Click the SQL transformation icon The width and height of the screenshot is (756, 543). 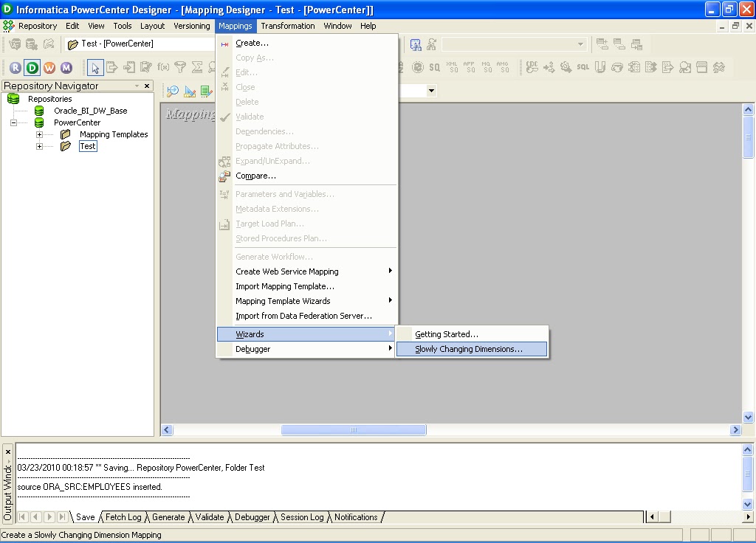point(583,67)
